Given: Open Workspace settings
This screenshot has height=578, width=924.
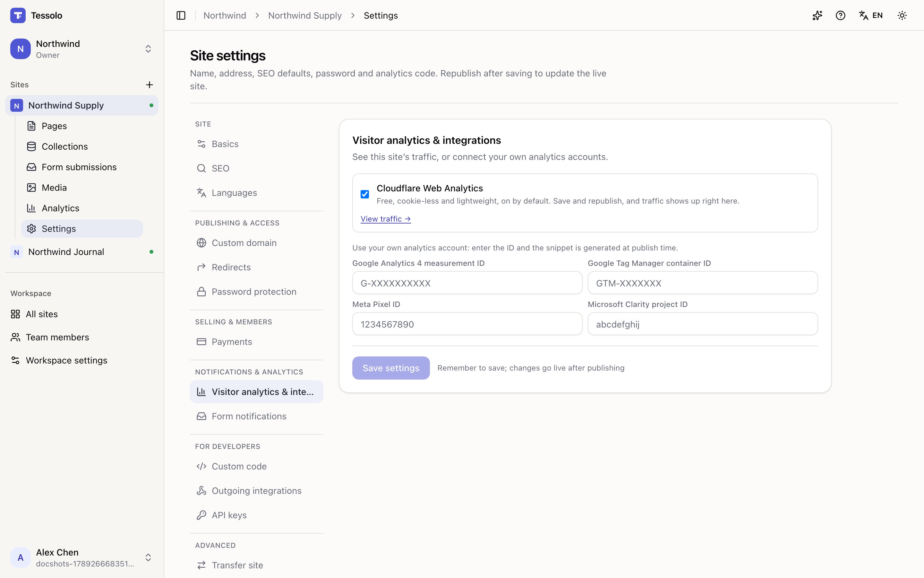Looking at the screenshot, I should point(82,361).
